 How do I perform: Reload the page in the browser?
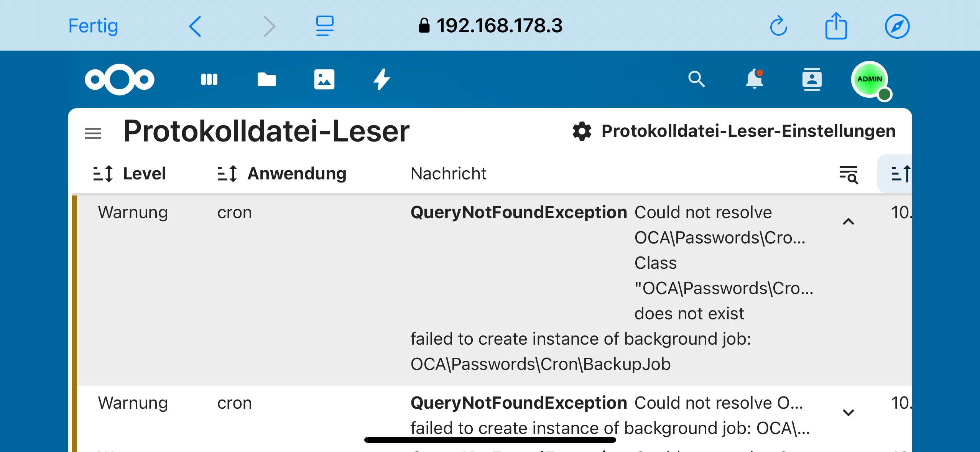[778, 26]
